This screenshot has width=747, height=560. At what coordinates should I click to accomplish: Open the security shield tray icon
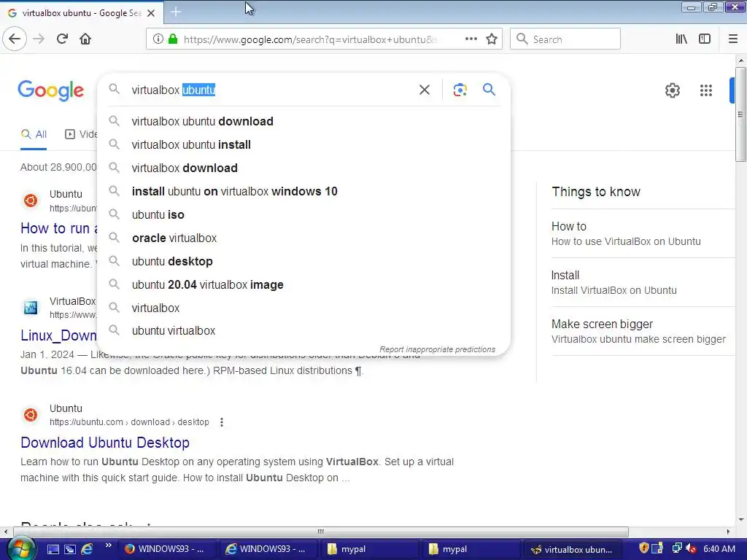(643, 548)
